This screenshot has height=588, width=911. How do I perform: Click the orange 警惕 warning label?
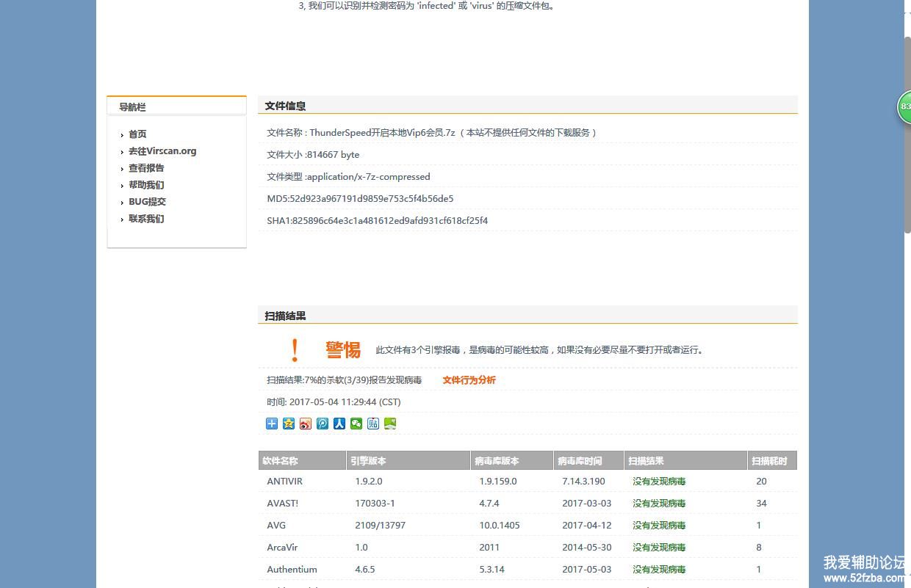(343, 350)
